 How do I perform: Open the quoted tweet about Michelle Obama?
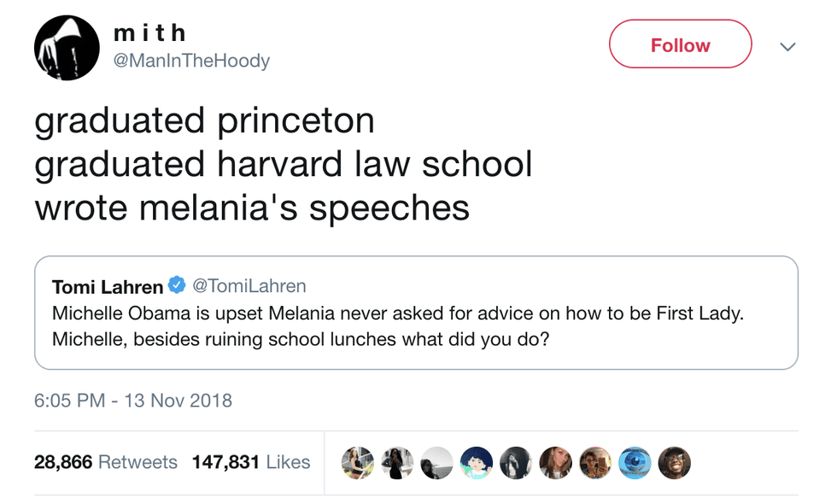(x=416, y=325)
